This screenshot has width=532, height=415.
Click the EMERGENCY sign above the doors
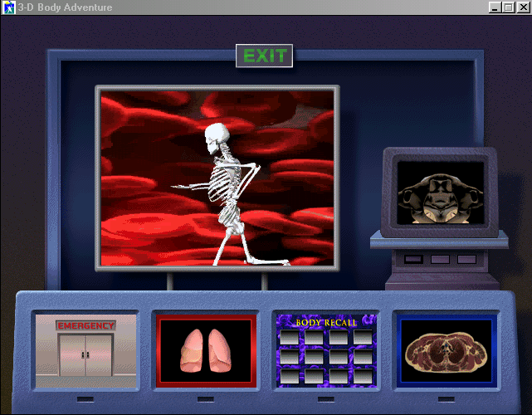pyautogui.click(x=85, y=325)
